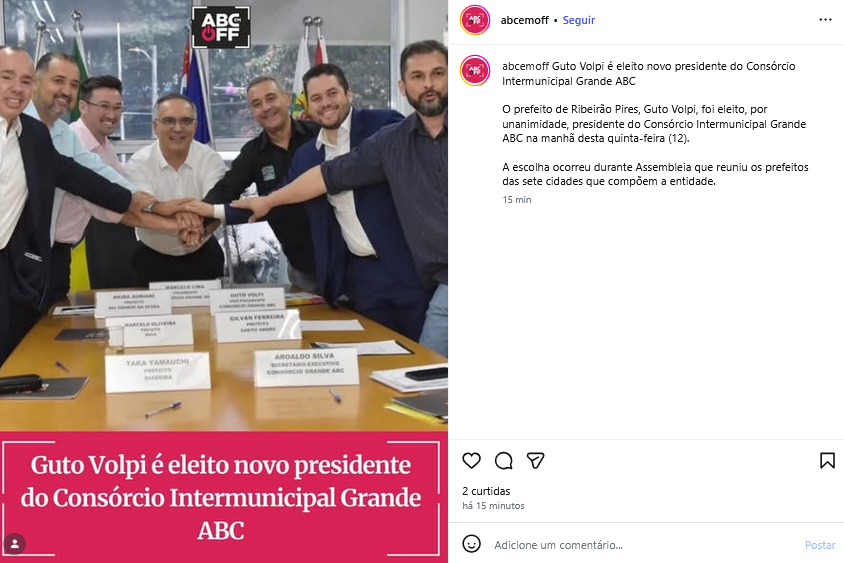Share the post via the paper plane icon

[536, 461]
